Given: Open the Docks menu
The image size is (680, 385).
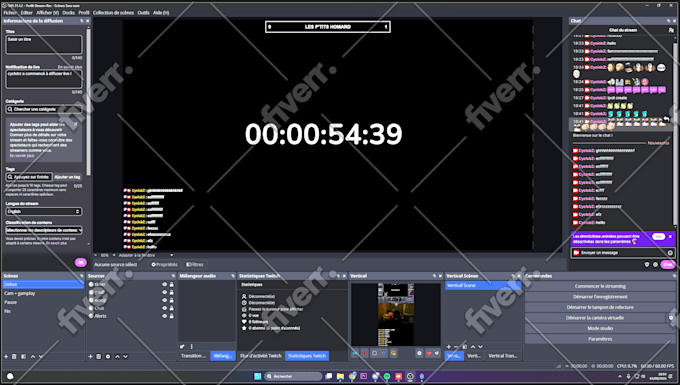Looking at the screenshot, I should tap(69, 13).
